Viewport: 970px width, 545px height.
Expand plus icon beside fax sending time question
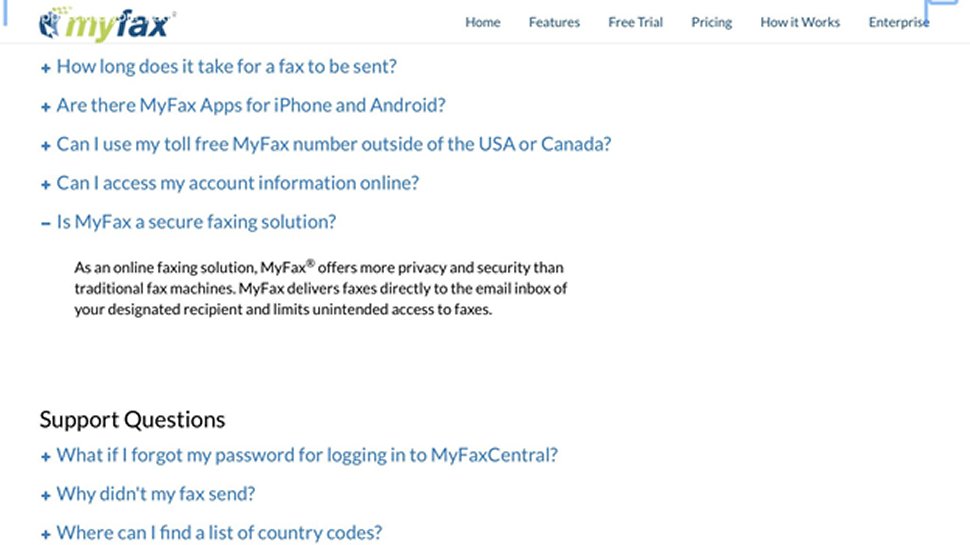[x=46, y=68]
